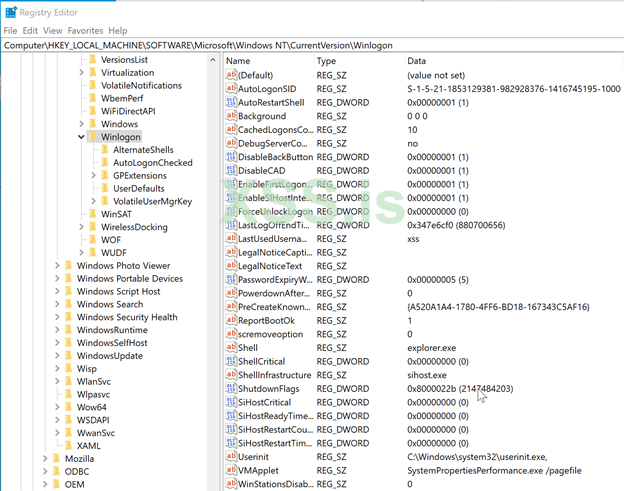The height and width of the screenshot is (491, 624).
Task: Click the string icon of LegalNoticeText
Action: point(231,266)
